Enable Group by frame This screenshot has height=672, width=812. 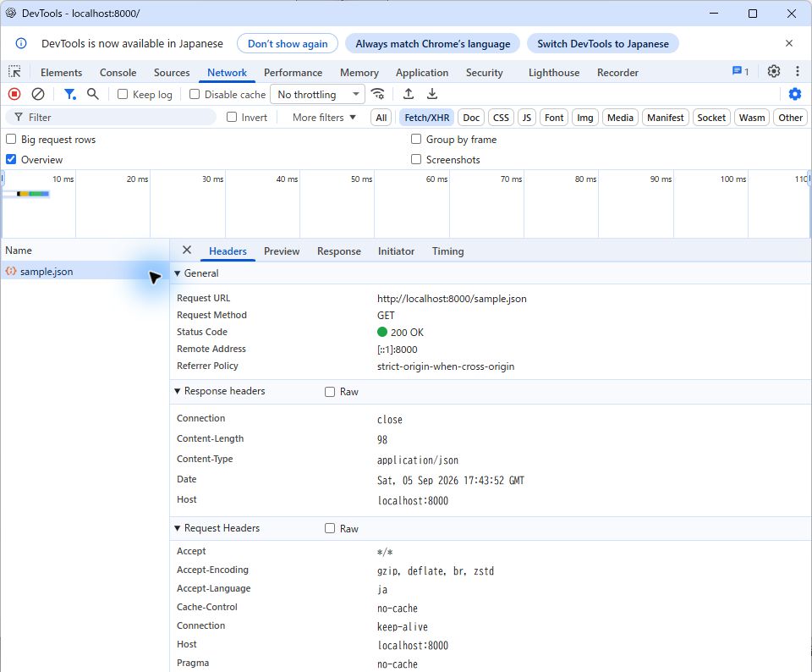coord(416,139)
